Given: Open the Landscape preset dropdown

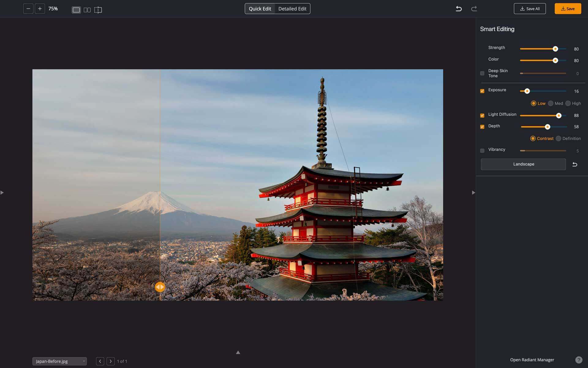Looking at the screenshot, I should 523,164.
